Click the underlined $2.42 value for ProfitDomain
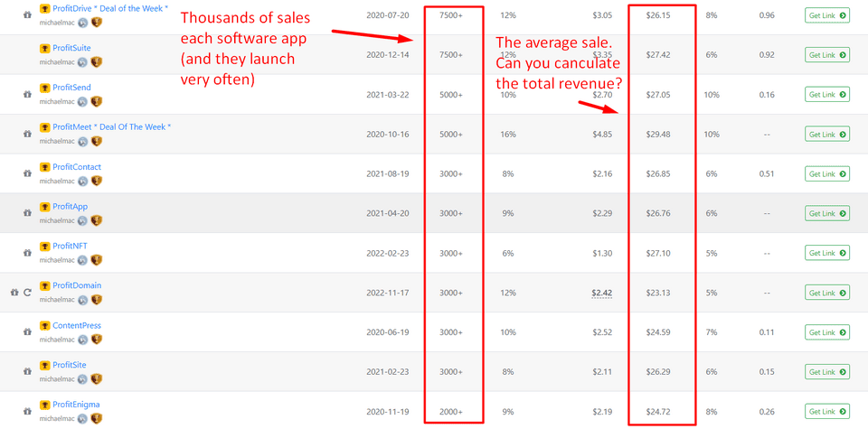This screenshot has height=429, width=868. tap(601, 293)
